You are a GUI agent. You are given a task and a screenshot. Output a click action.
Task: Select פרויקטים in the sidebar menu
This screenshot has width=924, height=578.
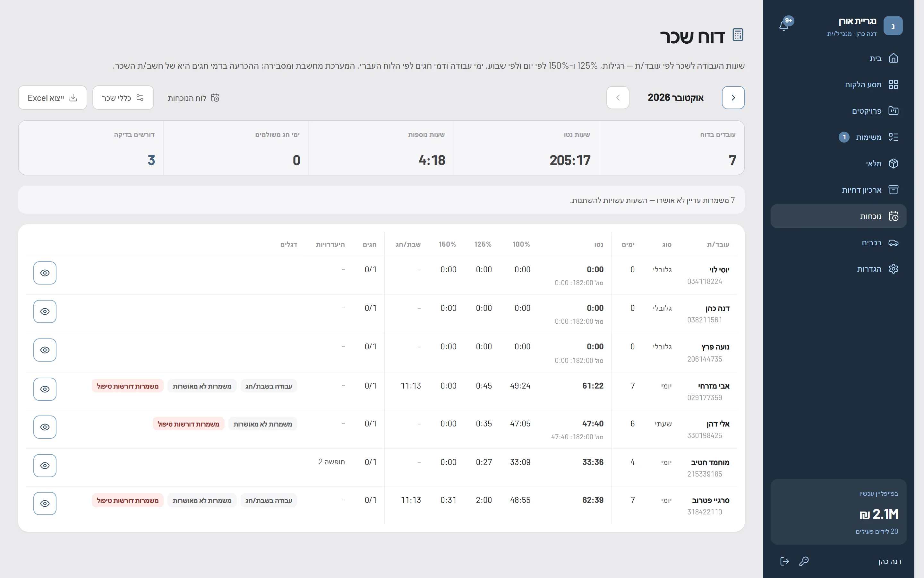838,111
